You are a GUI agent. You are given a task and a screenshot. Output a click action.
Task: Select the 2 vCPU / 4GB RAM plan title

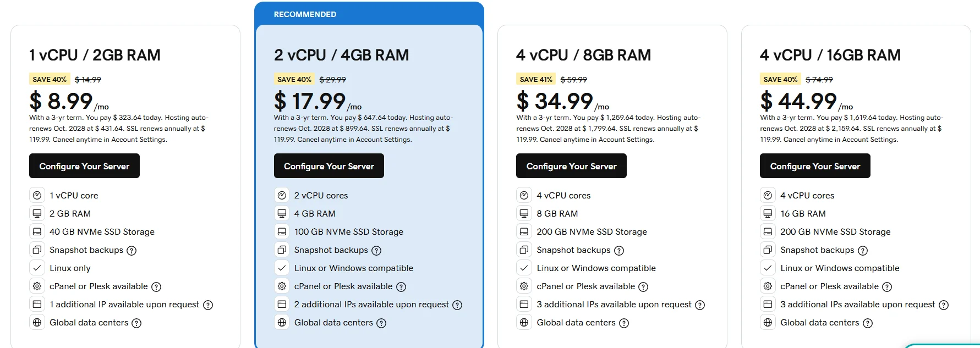pos(341,55)
